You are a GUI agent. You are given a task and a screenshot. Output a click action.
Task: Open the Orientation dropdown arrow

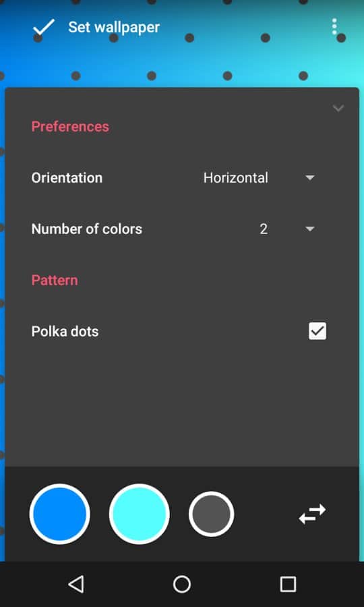point(310,178)
